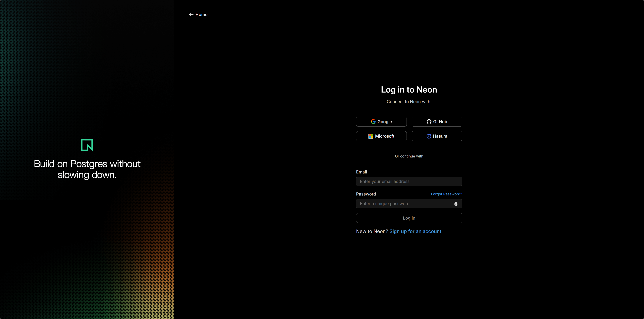The height and width of the screenshot is (319, 644).
Task: Click the green Neon logo
Action: (87, 145)
